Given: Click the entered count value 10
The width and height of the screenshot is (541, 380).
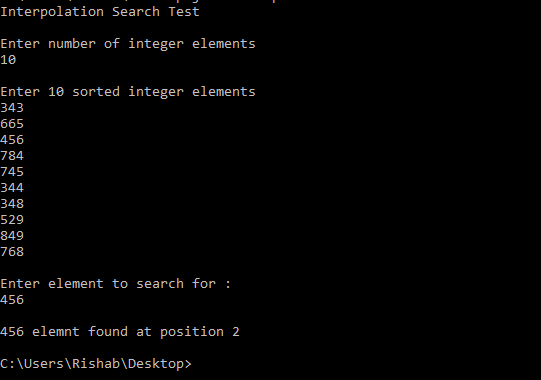Looking at the screenshot, I should point(8,60).
